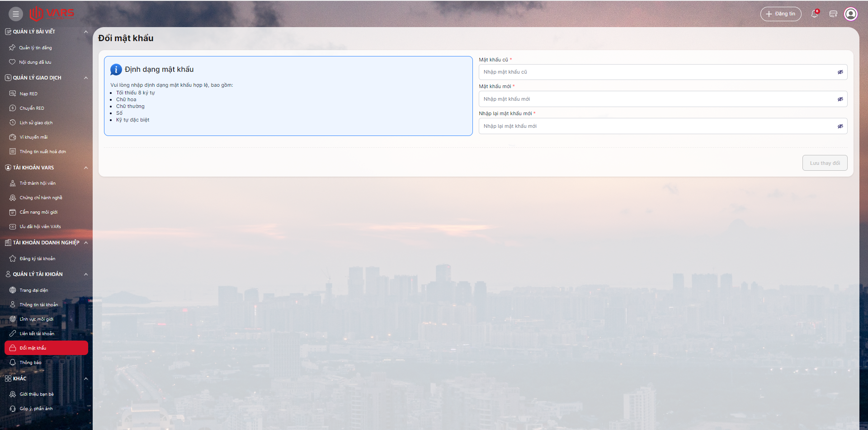Open Lịch sử giao dịch menu item

click(x=36, y=123)
